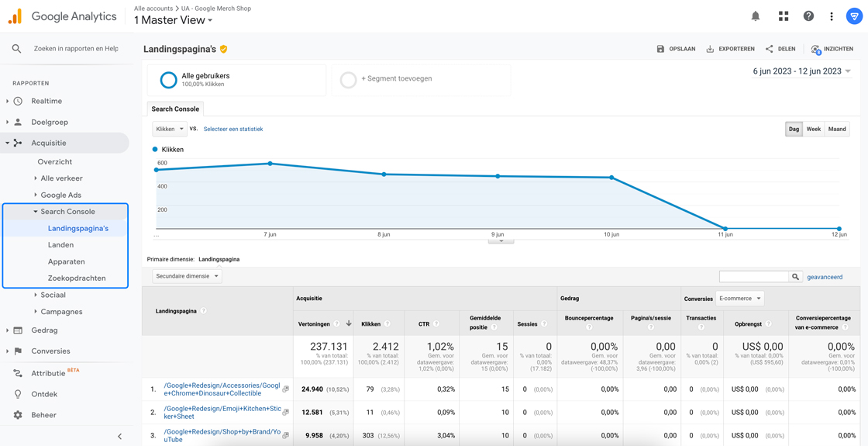This screenshot has width=868, height=446.
Task: Open the help question mark icon
Action: (x=809, y=16)
